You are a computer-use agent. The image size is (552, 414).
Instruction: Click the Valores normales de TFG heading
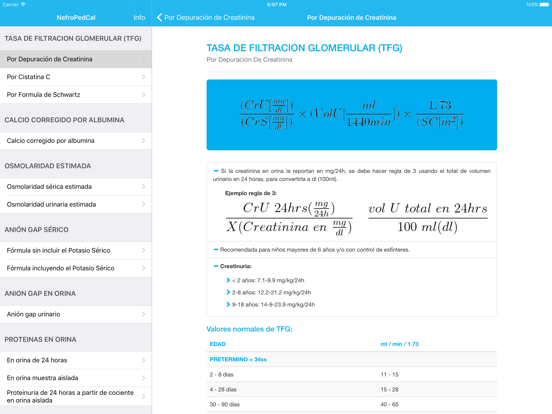pos(249,329)
